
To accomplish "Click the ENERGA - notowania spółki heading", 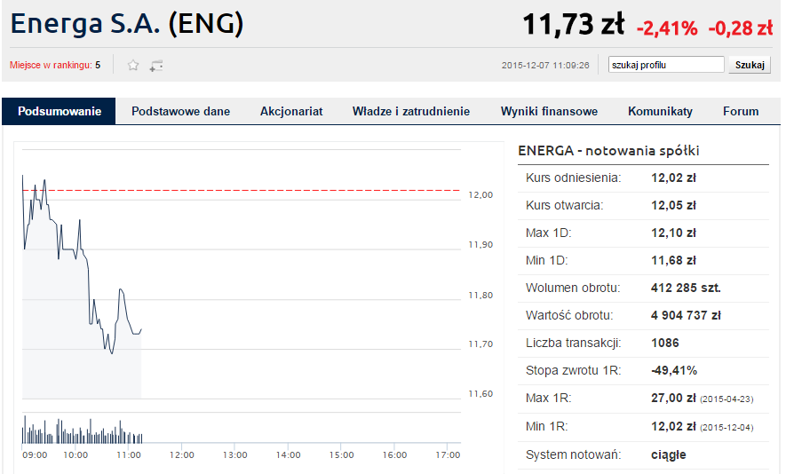I will [x=608, y=151].
